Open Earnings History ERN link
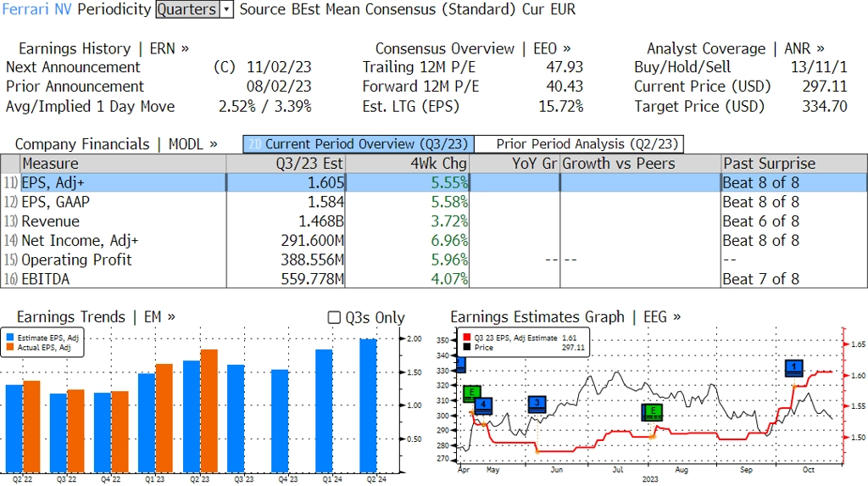This screenshot has width=868, height=486. click(103, 48)
